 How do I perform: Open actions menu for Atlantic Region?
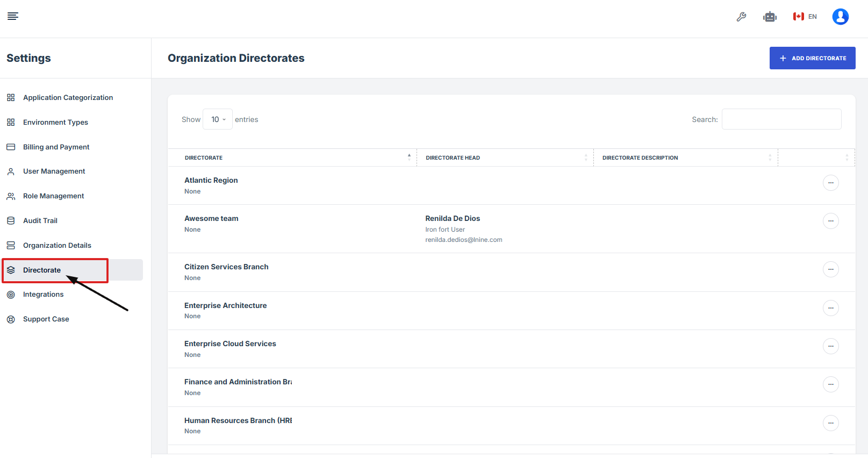point(830,183)
